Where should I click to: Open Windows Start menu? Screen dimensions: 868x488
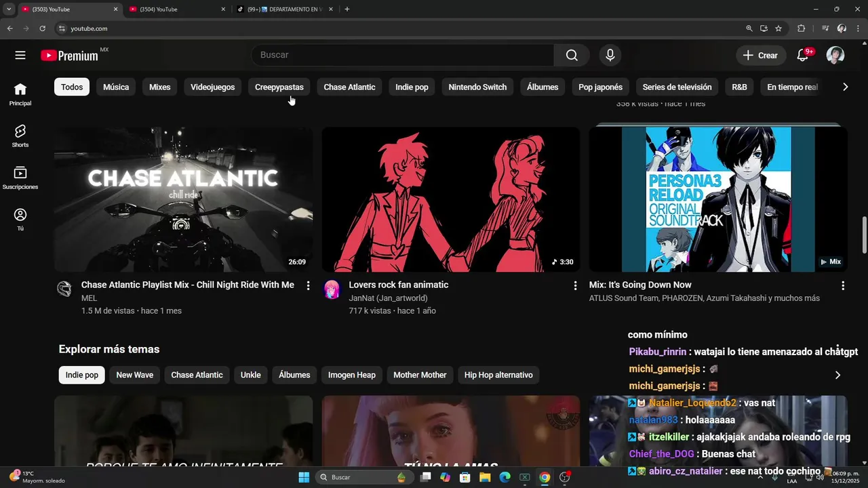pos(304,477)
